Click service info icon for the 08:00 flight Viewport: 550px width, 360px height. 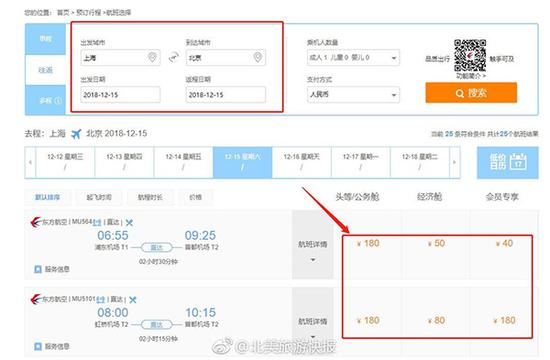(x=38, y=346)
